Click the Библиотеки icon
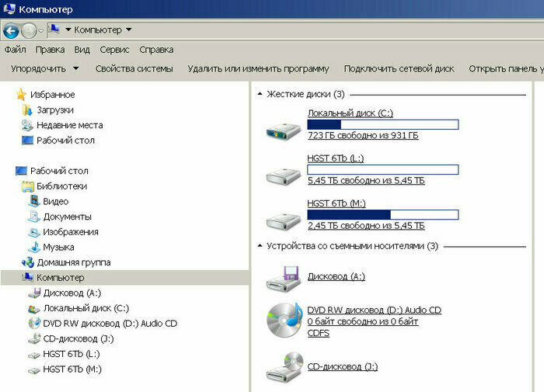This screenshot has height=392, width=544. click(x=28, y=186)
